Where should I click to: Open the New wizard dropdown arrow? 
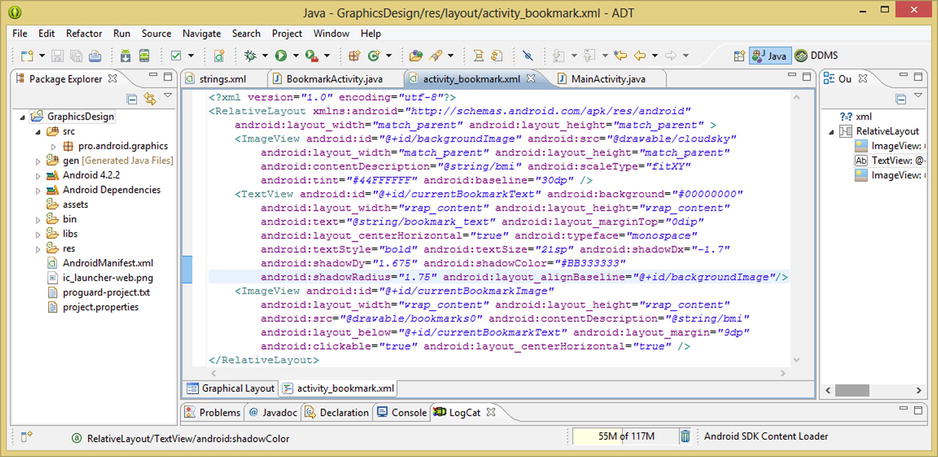point(42,56)
